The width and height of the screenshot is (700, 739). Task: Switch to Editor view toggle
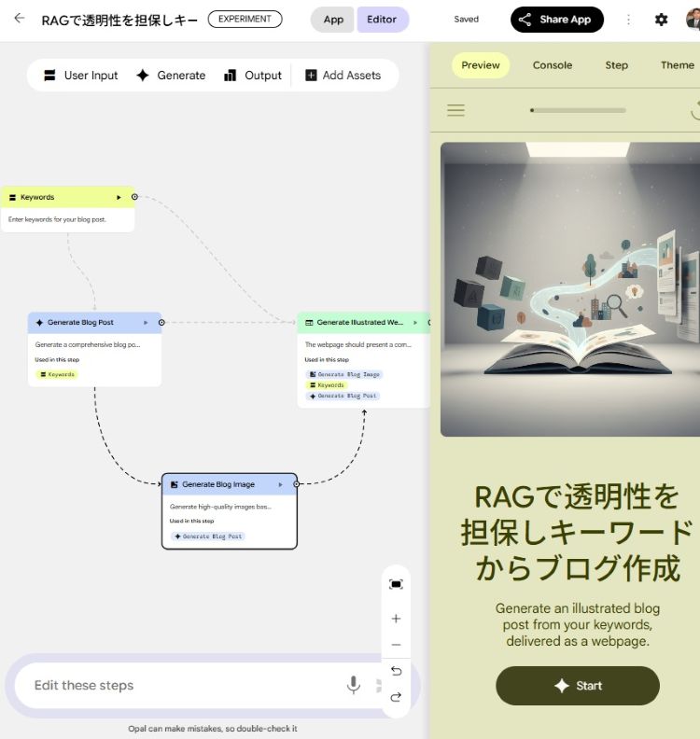coord(382,20)
